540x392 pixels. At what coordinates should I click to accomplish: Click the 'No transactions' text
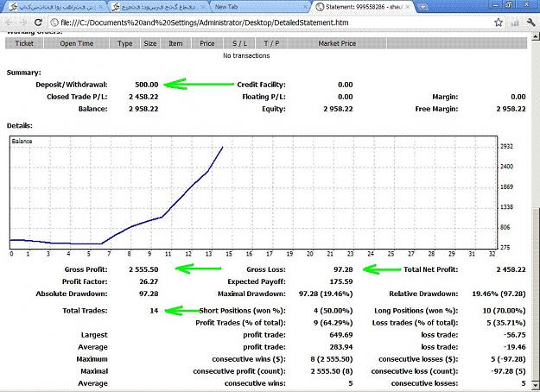pos(246,55)
